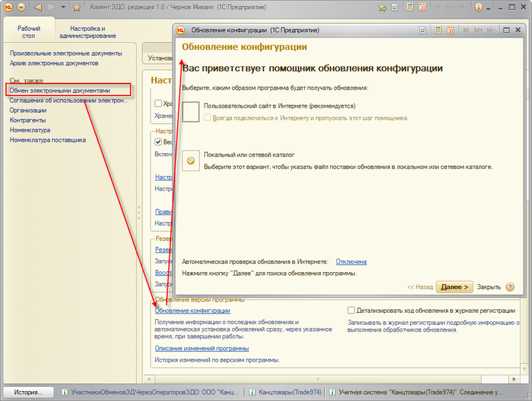This screenshot has width=532, height=401.
Task: Expand dropdown arrow next to info icon
Action: coord(489,8)
